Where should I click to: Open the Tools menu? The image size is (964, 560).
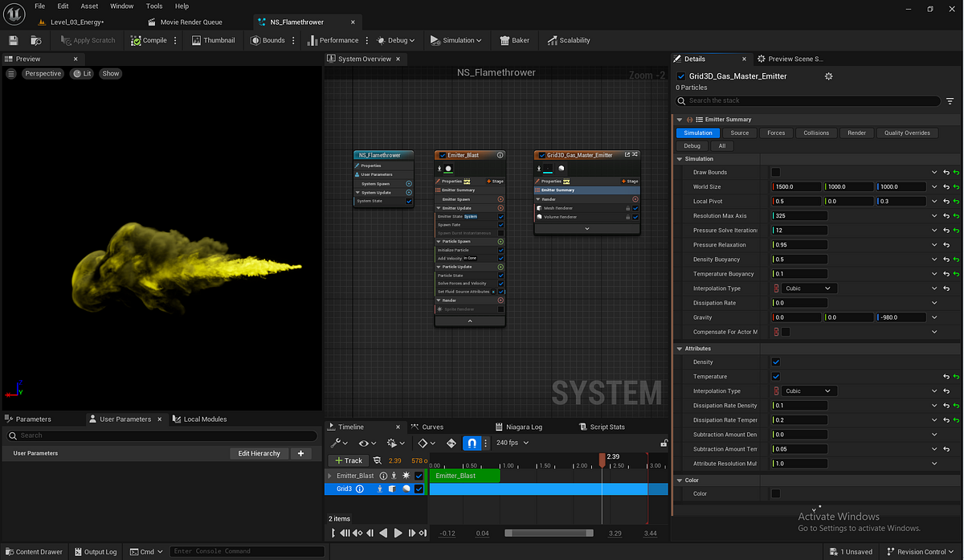click(x=154, y=6)
